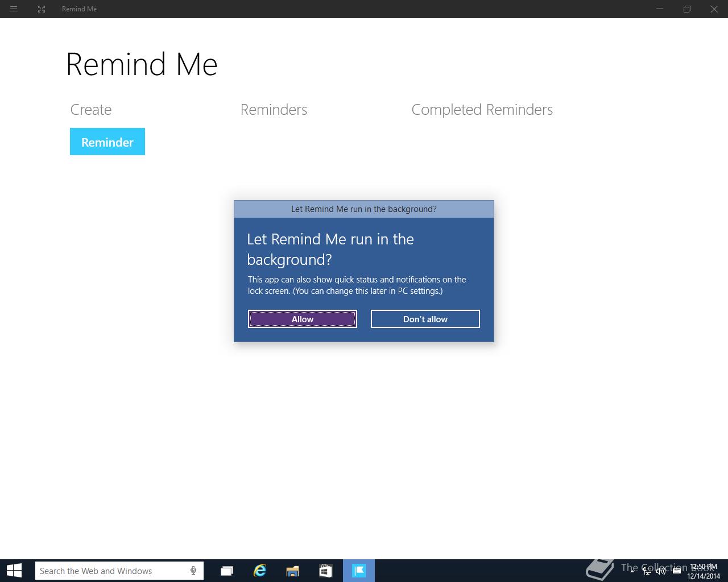Open the Windows Store from the taskbar
728x582 pixels.
click(x=325, y=571)
